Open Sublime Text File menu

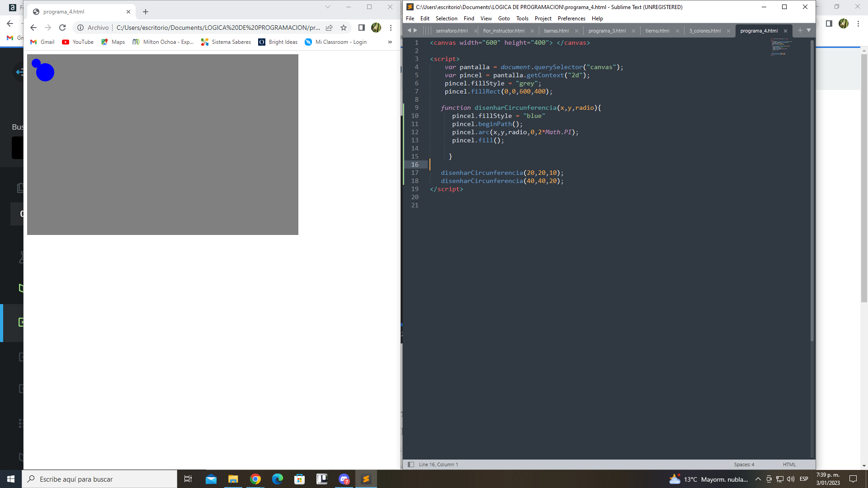coord(410,19)
